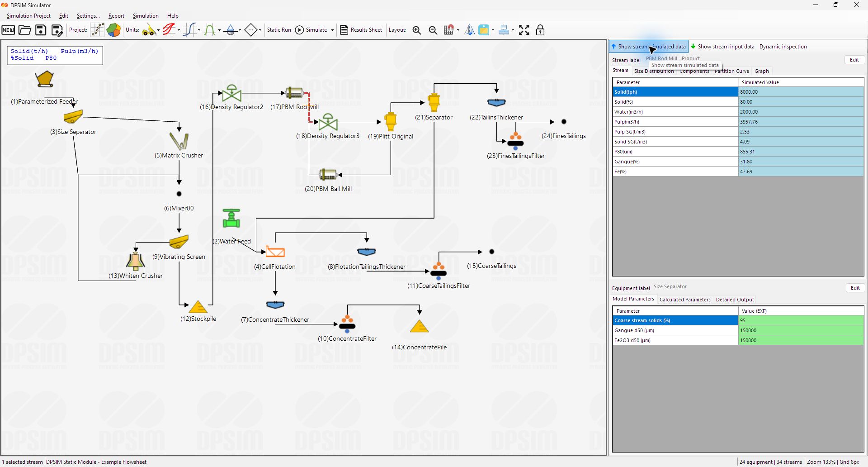This screenshot has width=868, height=467.
Task: Click the Static Run button
Action: [x=279, y=30]
